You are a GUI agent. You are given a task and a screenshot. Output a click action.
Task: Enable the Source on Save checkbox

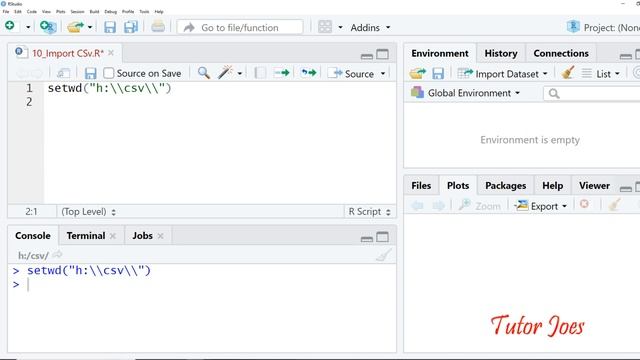(108, 73)
